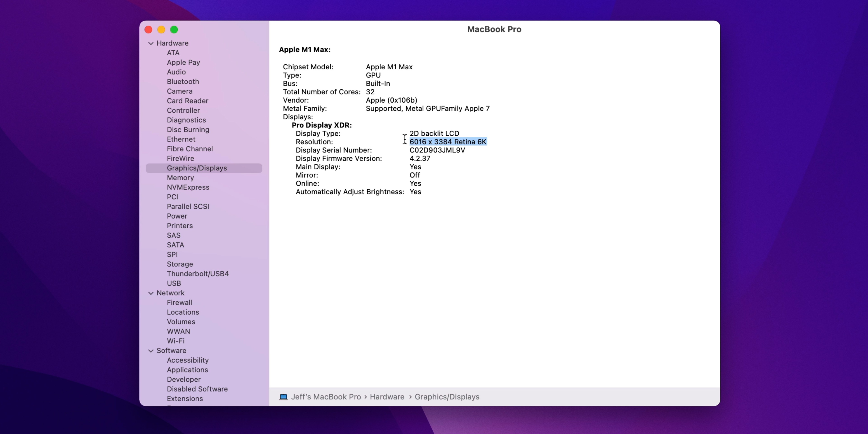Image resolution: width=868 pixels, height=434 pixels.
Task: Click Hardware in the bottom path bar
Action: 387,397
